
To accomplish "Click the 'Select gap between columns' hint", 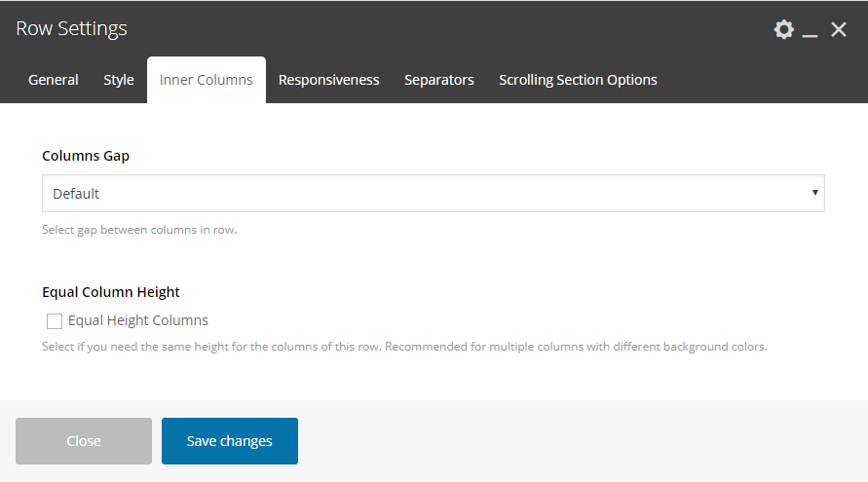I will (139, 230).
